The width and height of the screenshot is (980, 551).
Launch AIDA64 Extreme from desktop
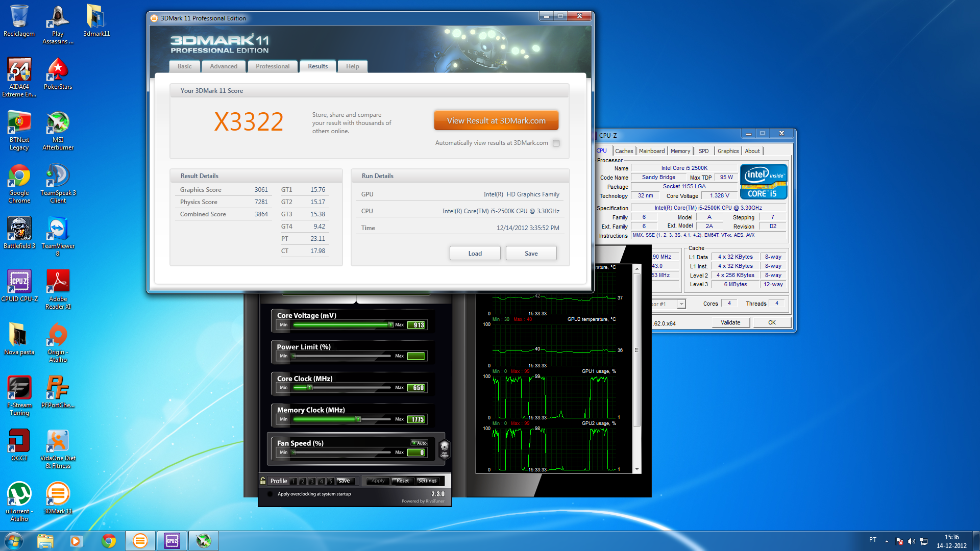pos(19,77)
